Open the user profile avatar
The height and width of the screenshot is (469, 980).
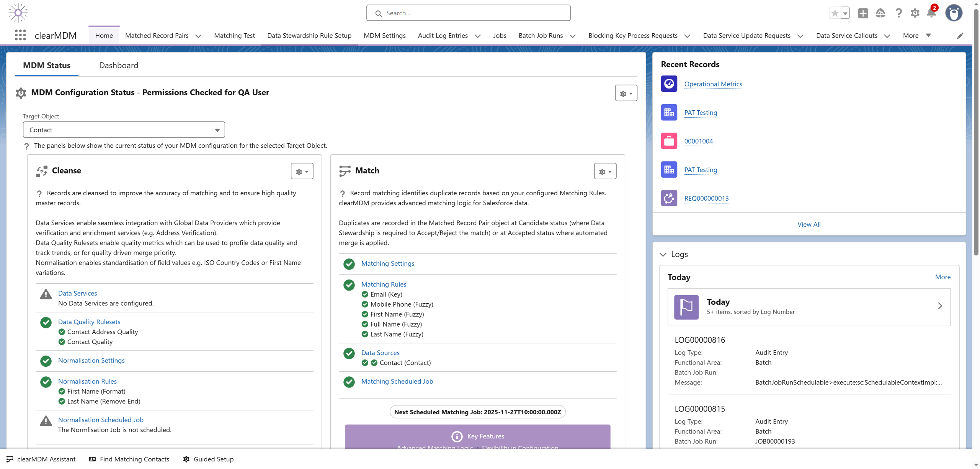pos(954,13)
